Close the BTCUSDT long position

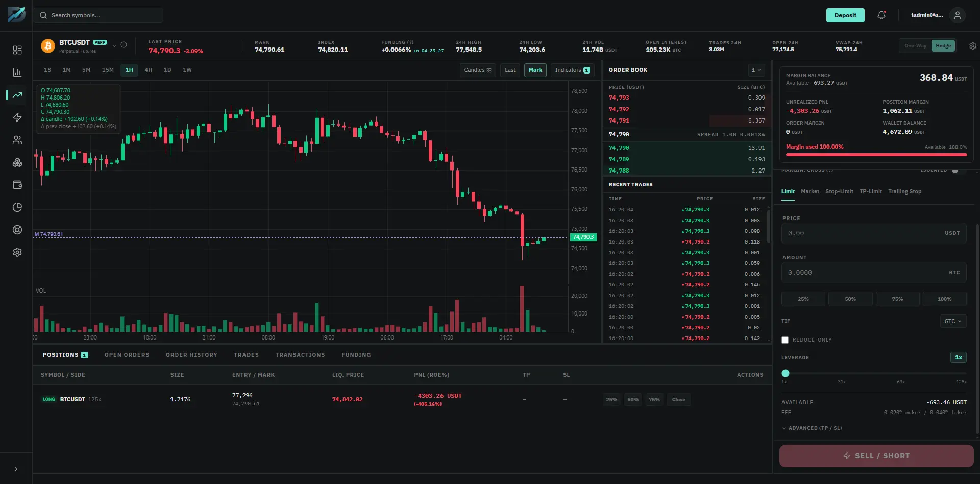(x=679, y=400)
